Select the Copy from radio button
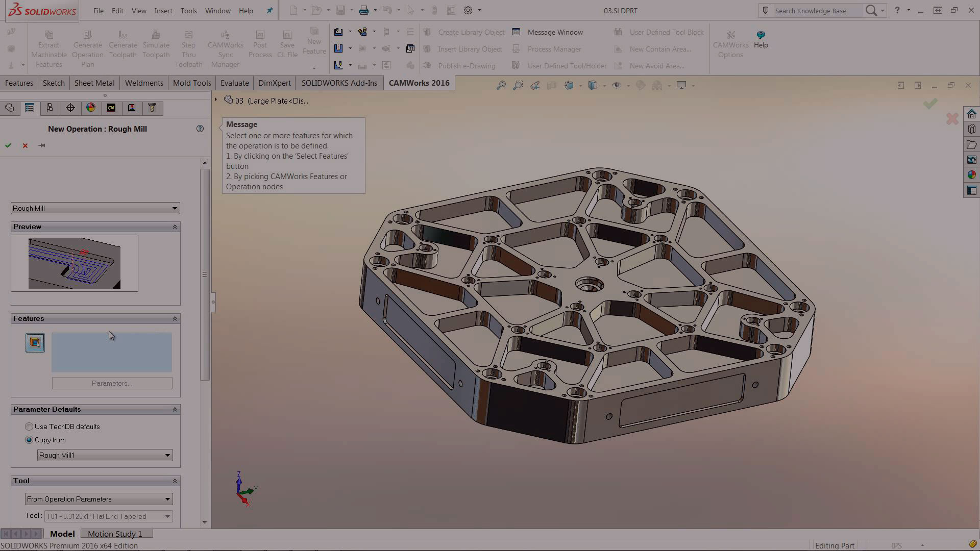Viewport: 980px width, 551px height. 29,440
